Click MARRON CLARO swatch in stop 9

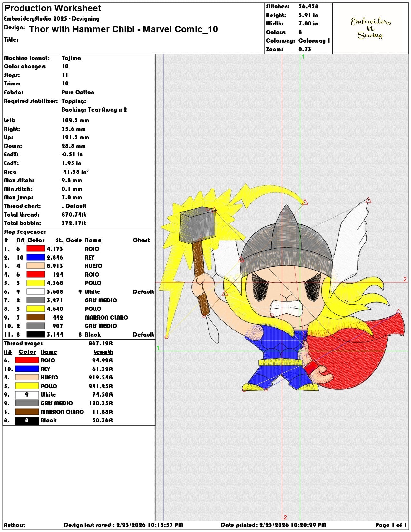35,317
